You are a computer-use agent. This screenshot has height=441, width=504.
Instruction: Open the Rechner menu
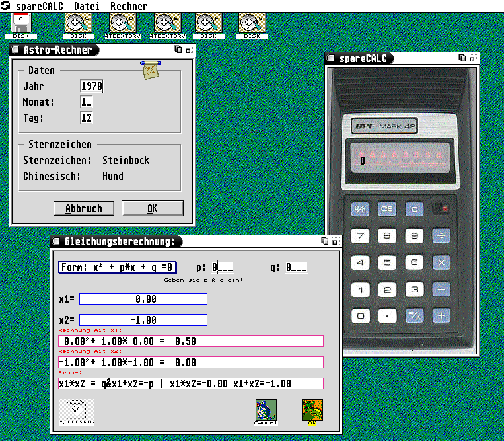tap(128, 6)
